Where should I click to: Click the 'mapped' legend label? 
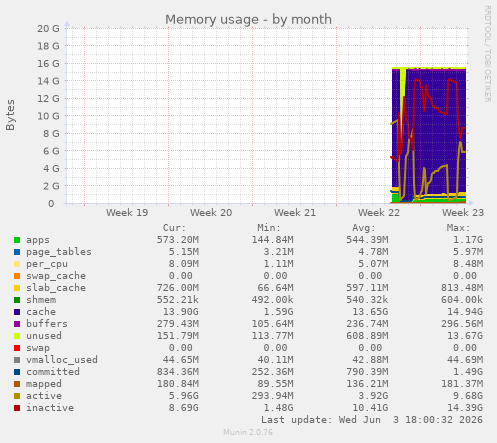[x=44, y=384]
